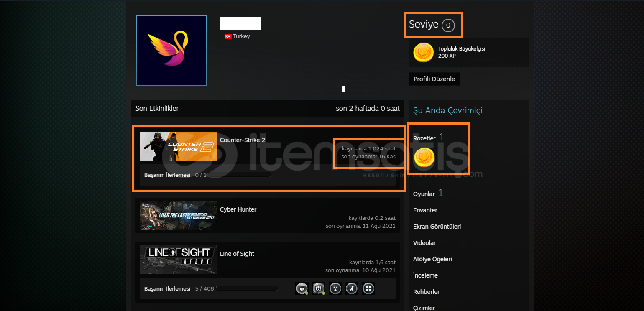Click the '0 / 1' achievement count
Viewport: 644px width, 311px height.
coord(201,175)
